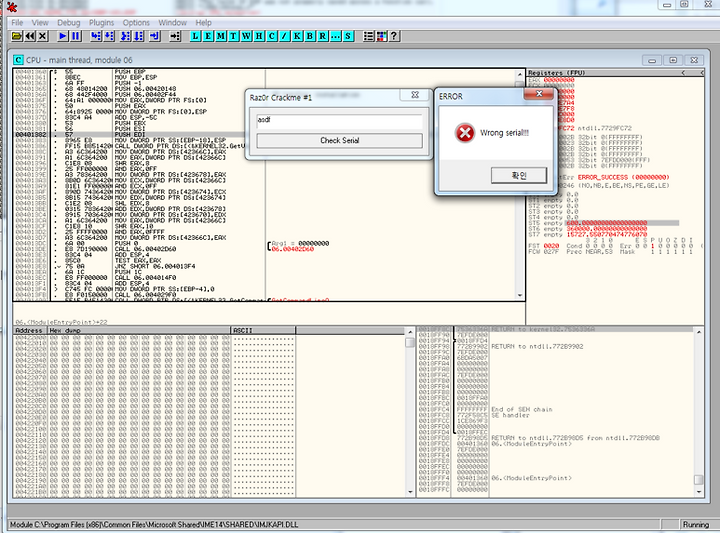Screen dimensions: 720x533
Task: Click 'RETURN to kernel32' top stack entry
Action: tap(543, 329)
